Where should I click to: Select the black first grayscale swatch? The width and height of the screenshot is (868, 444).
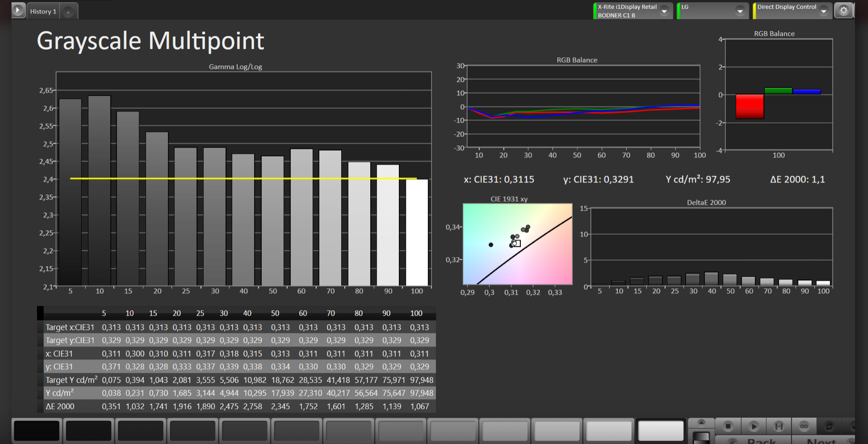click(x=37, y=430)
